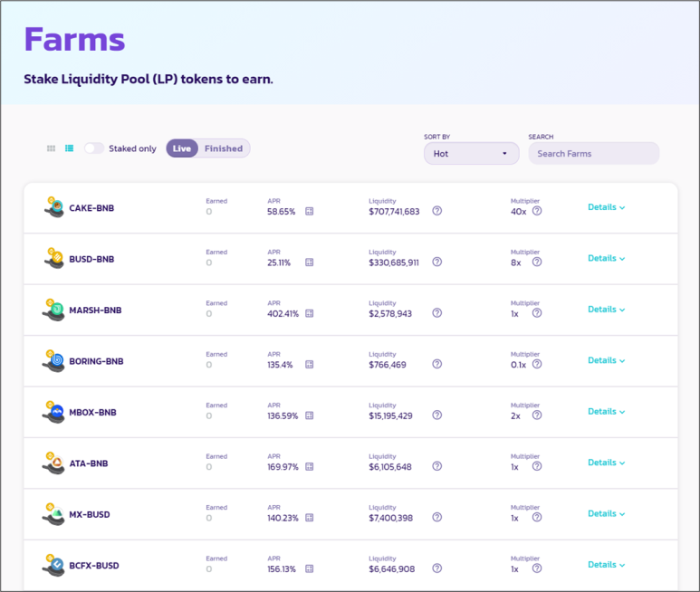
Task: Open APR calculator for CAKE-BNB
Action: coord(309,212)
